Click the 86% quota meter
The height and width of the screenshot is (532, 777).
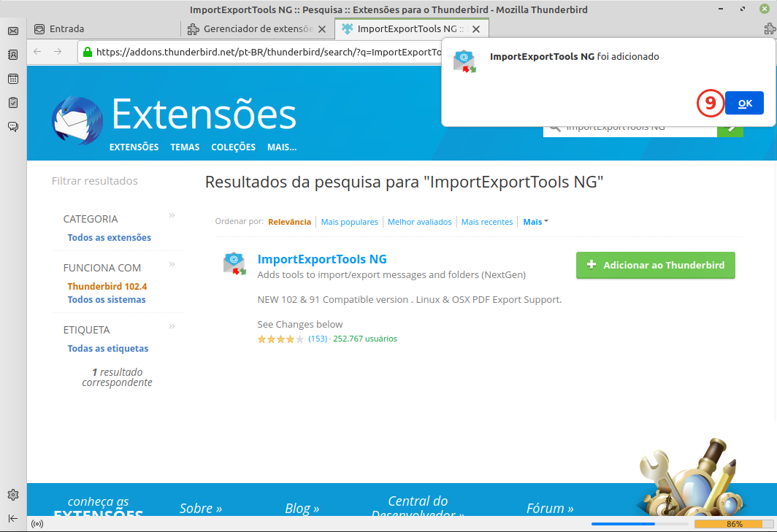tap(734, 524)
